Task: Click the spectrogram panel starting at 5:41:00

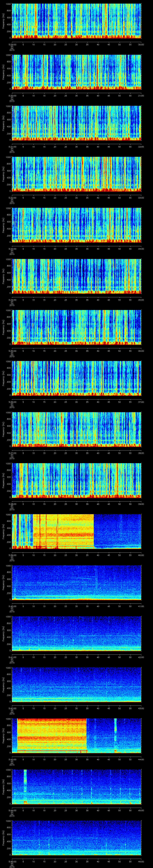Action: pyautogui.click(x=77, y=633)
